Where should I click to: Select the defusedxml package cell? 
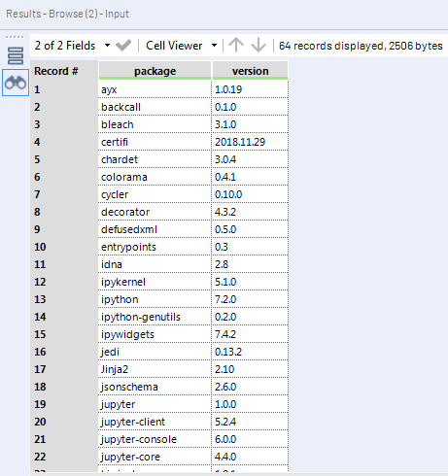click(x=155, y=229)
